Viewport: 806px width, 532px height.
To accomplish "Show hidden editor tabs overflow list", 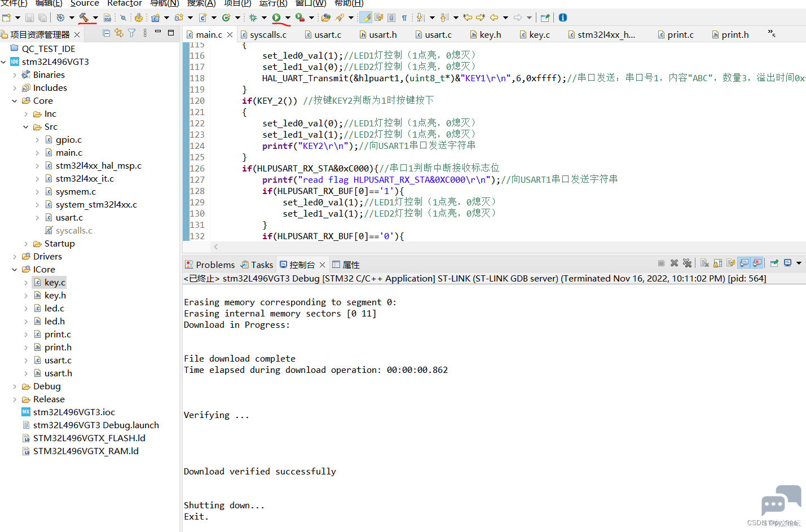I will (772, 34).
